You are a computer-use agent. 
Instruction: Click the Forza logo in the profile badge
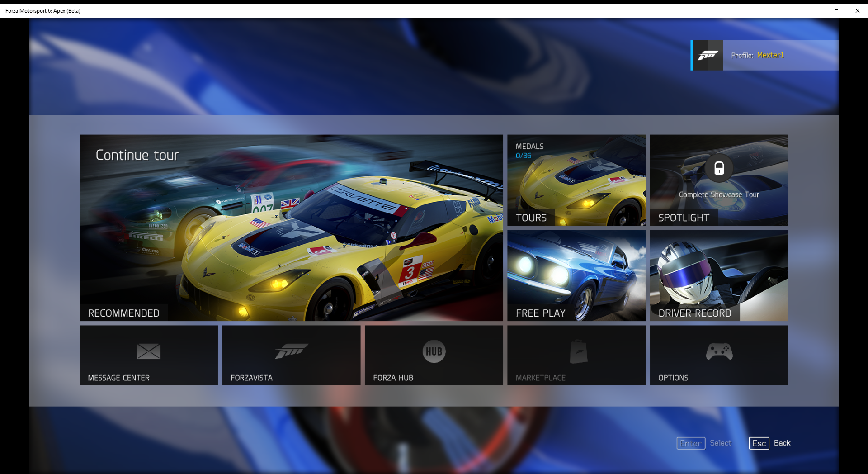[x=708, y=55]
